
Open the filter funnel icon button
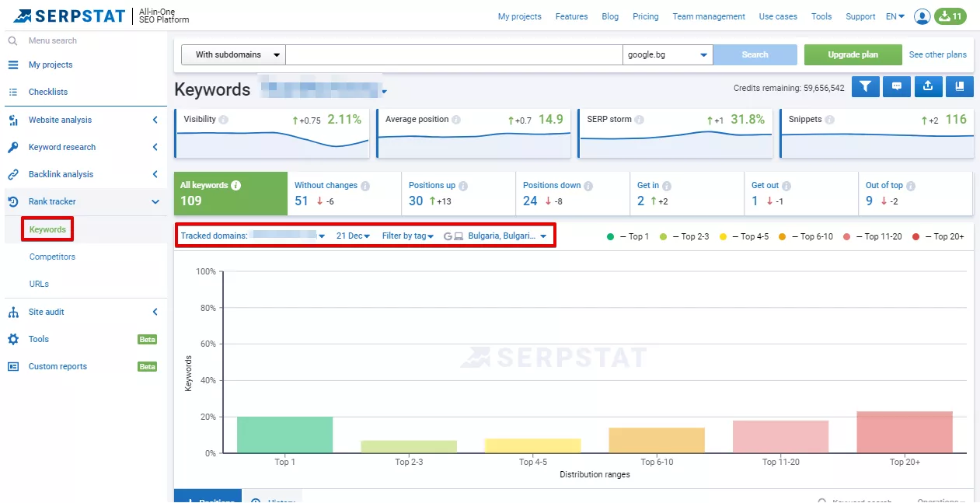pyautogui.click(x=866, y=87)
